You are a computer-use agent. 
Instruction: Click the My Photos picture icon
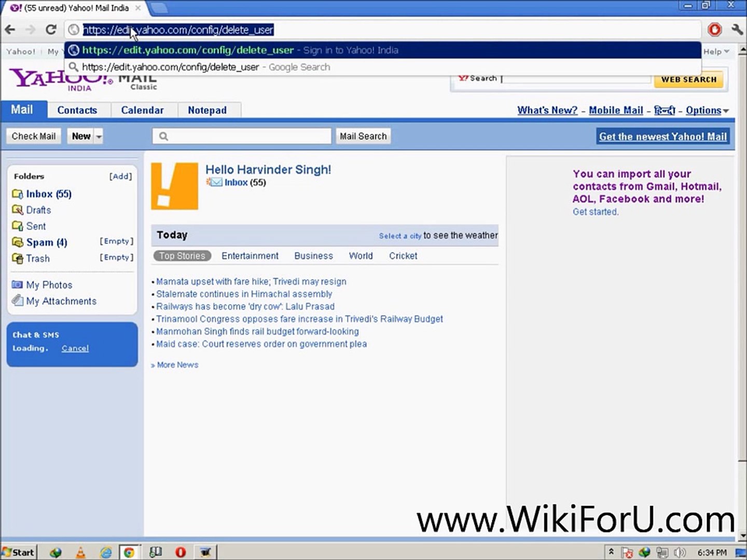tap(17, 284)
